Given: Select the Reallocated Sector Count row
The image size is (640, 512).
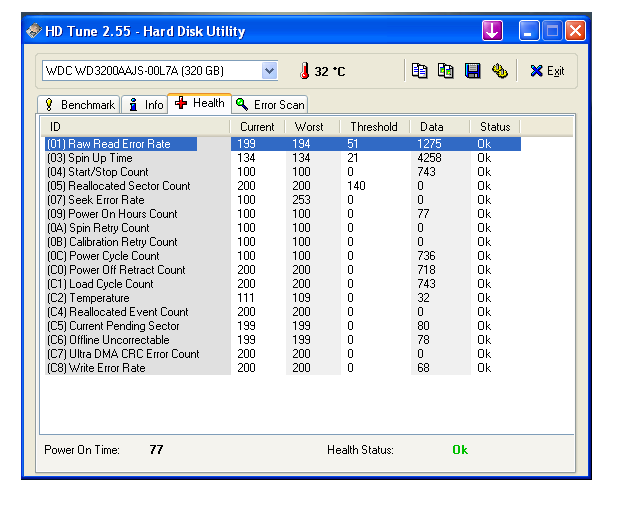Looking at the screenshot, I should point(283,186).
